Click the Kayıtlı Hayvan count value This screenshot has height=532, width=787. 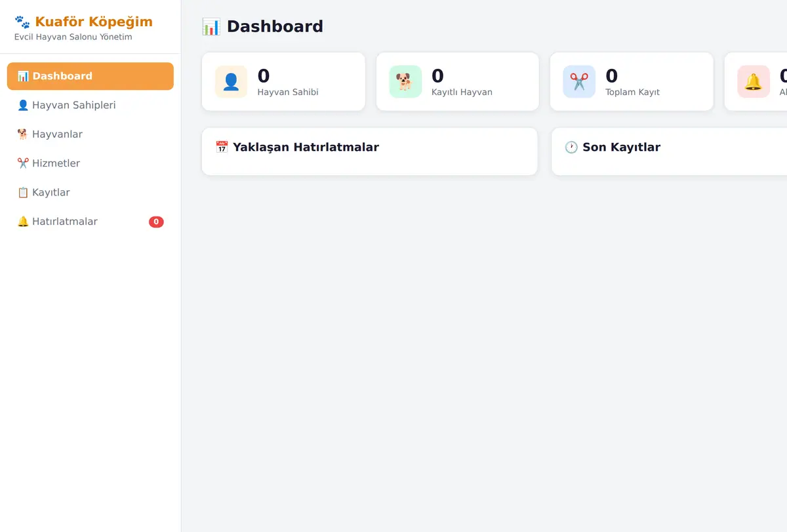click(437, 76)
